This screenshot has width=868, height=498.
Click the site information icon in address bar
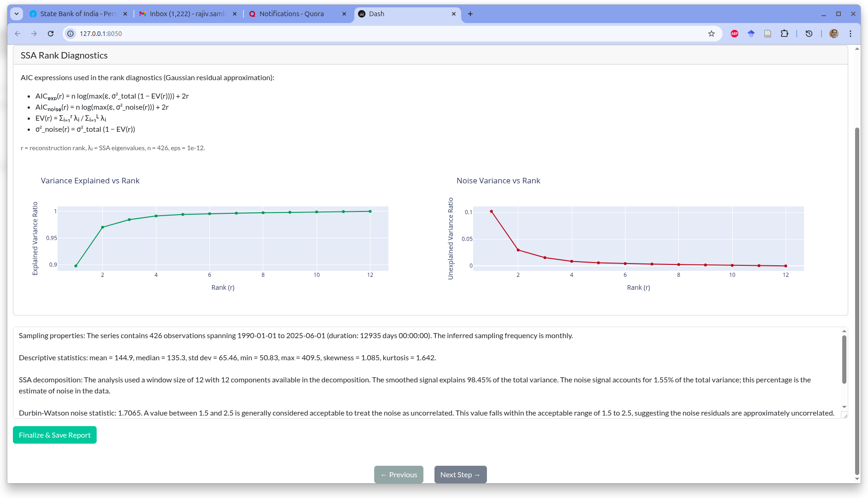click(70, 34)
